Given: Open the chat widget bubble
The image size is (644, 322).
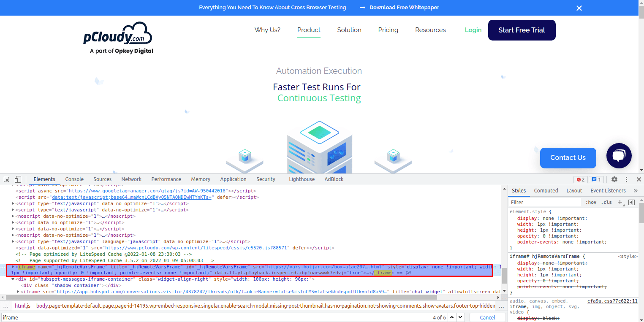Looking at the screenshot, I should [x=619, y=156].
